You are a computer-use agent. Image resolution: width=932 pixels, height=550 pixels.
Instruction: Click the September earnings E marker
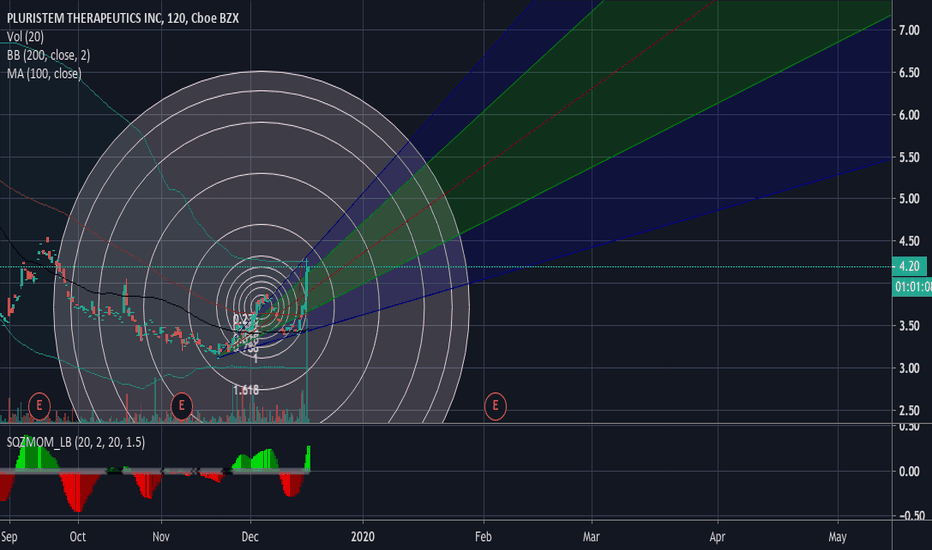39,406
